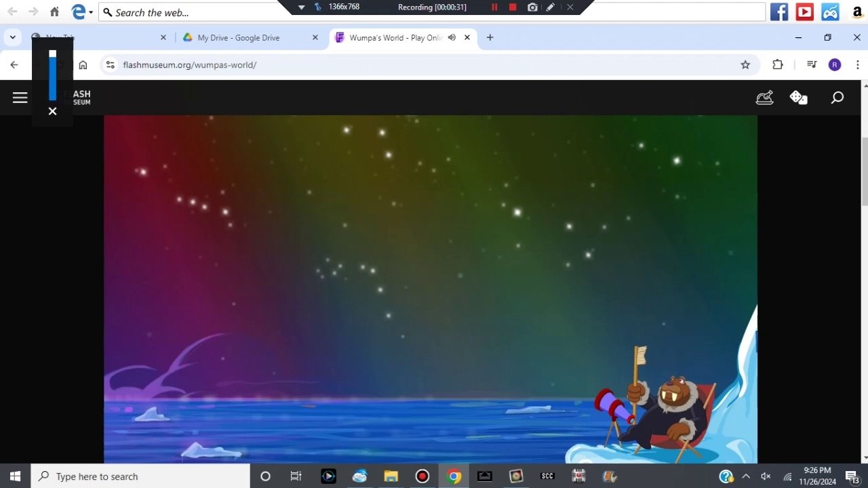Open the Chrome profile avatar R
868x488 pixels.
(835, 65)
